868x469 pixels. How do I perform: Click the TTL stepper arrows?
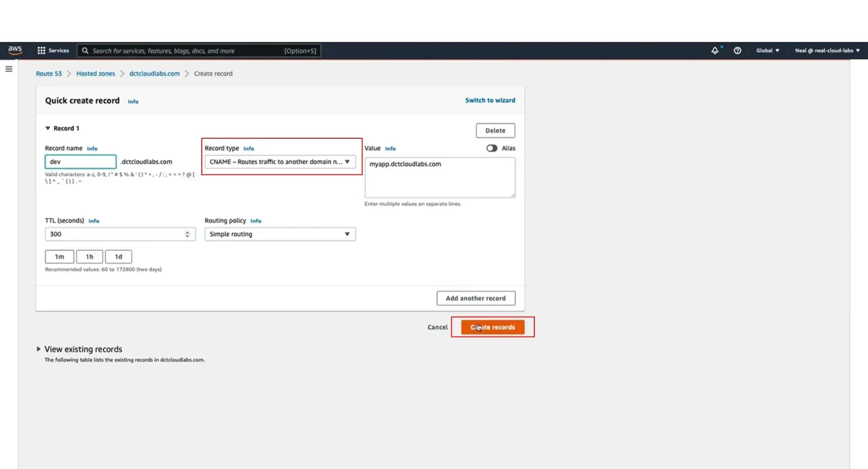(187, 234)
